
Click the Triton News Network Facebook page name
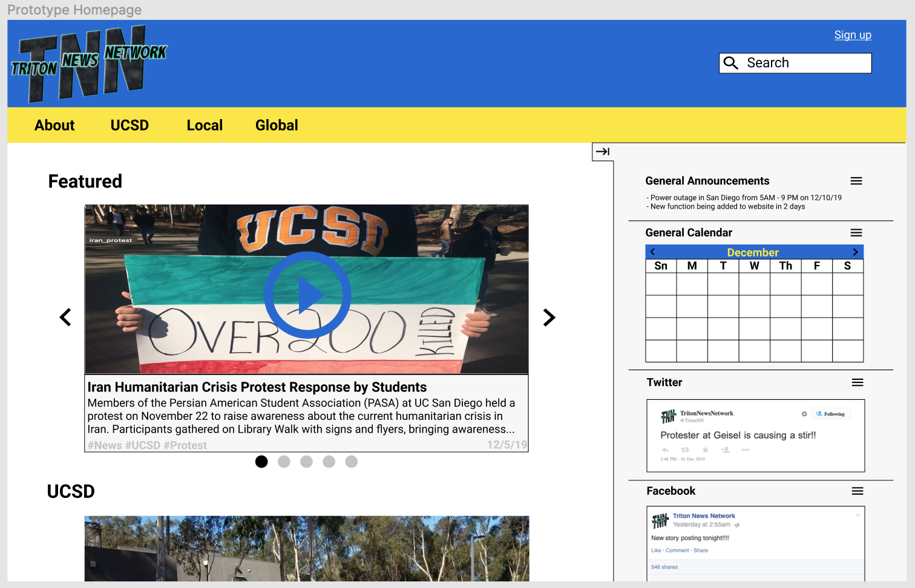tap(704, 516)
